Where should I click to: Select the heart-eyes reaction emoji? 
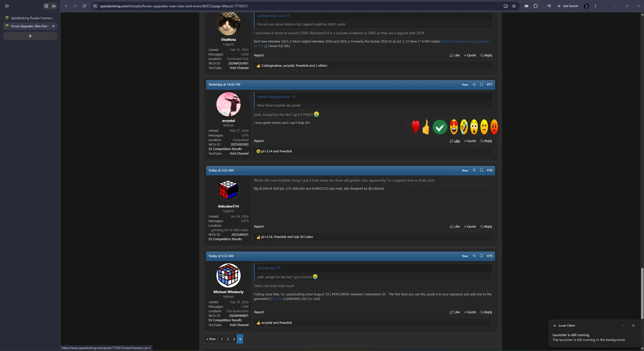pos(454,127)
